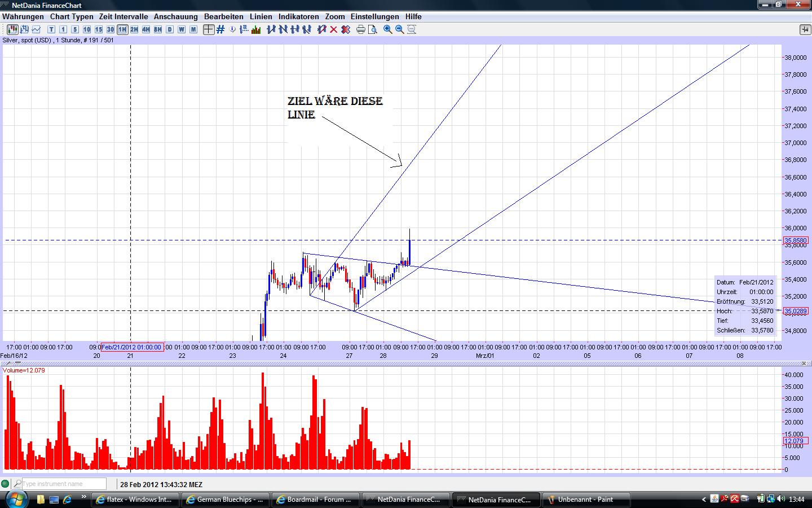This screenshot has width=812, height=508.
Task: Open the Währungen menu
Action: pyautogui.click(x=23, y=17)
